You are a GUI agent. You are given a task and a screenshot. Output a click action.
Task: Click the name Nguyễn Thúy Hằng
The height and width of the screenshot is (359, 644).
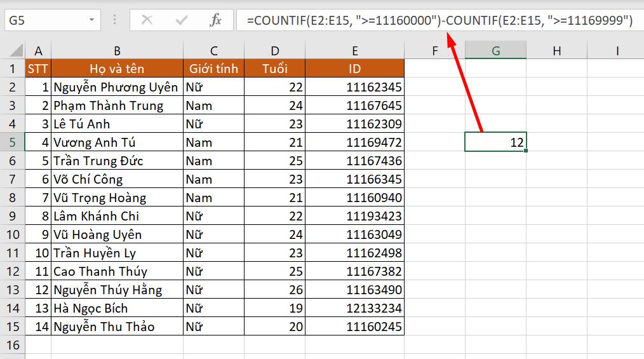point(107,290)
